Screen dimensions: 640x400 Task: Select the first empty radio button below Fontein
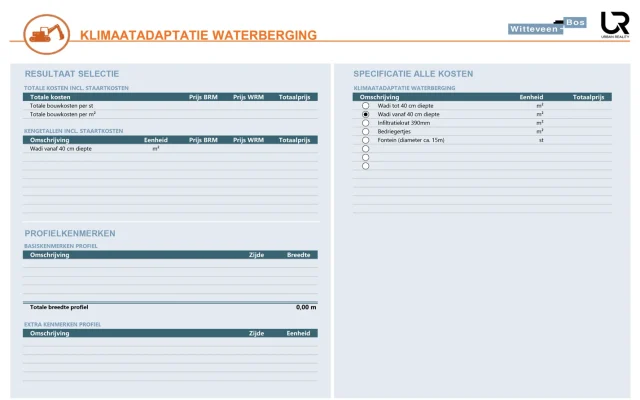pos(365,149)
